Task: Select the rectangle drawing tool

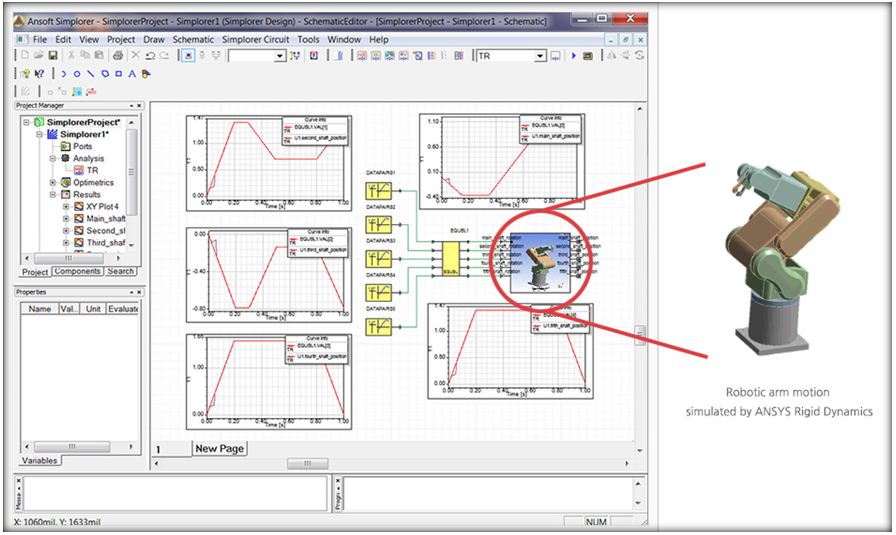Action: pyautogui.click(x=118, y=74)
